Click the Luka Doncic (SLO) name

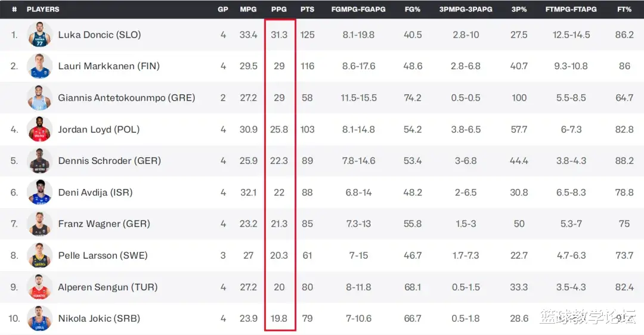[100, 35]
